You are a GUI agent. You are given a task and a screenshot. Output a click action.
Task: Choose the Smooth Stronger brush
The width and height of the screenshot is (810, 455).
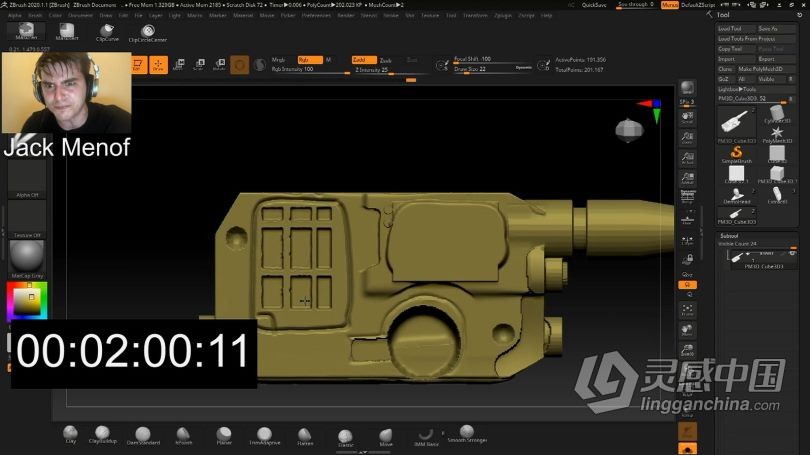point(467,434)
